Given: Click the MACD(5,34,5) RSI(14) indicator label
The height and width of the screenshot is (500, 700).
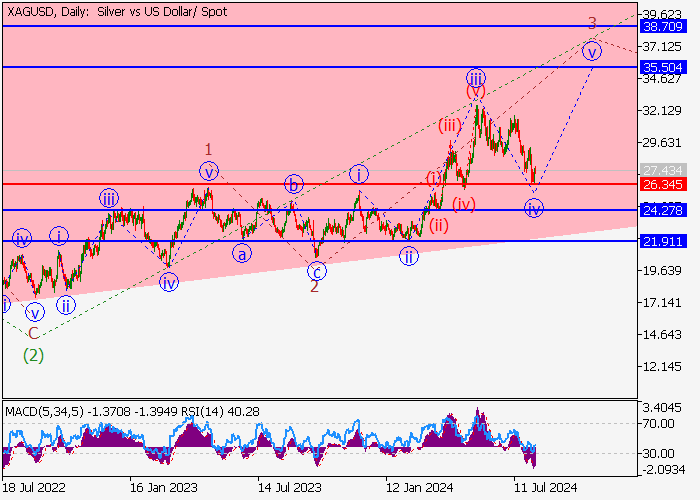Looking at the screenshot, I should 132,411.
